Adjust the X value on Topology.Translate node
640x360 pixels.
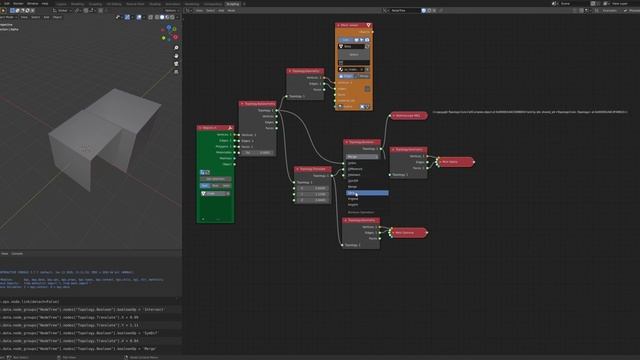[312, 188]
